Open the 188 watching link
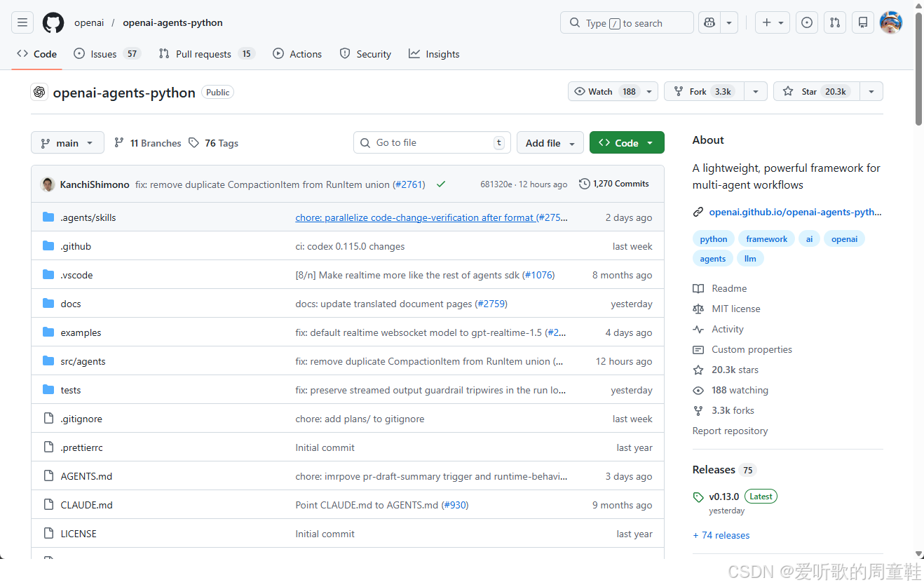Screen dimensions: 924x587 731,390
